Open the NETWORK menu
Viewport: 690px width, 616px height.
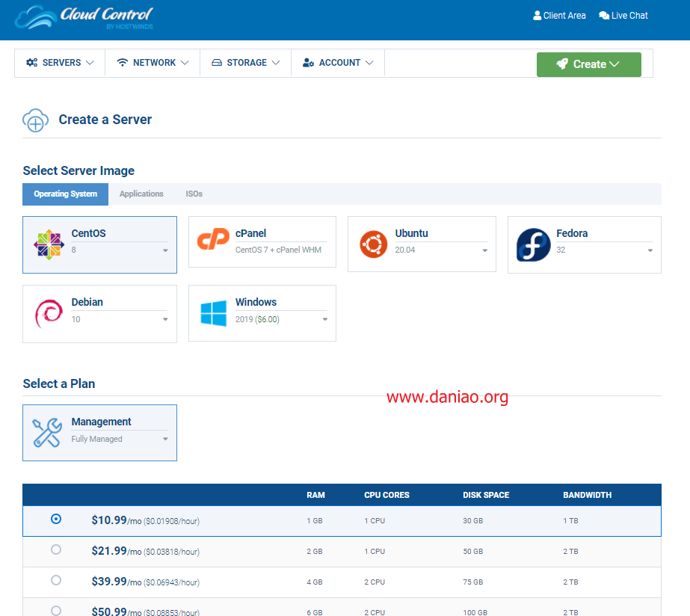153,63
